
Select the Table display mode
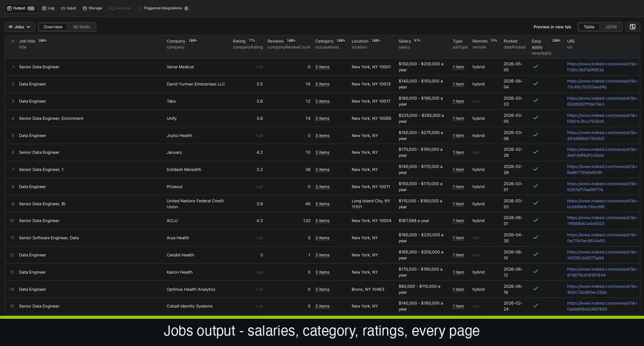coord(589,27)
